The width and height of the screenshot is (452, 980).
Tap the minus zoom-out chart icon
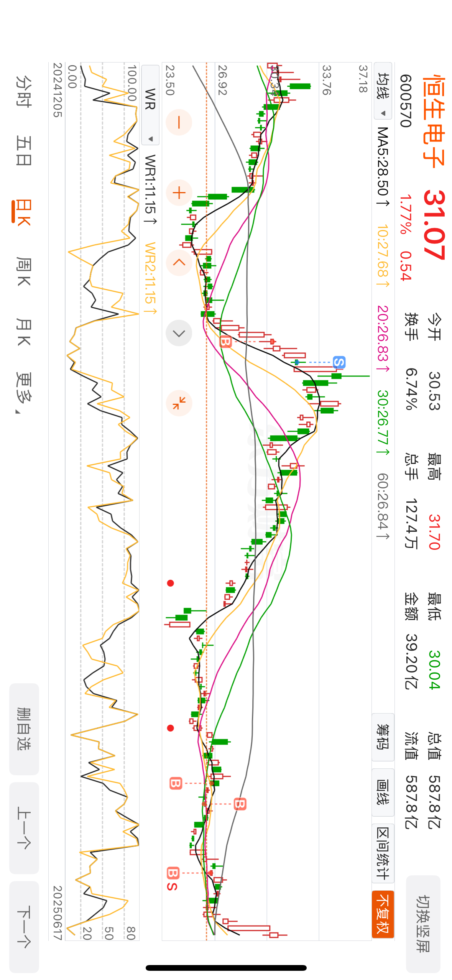pyautogui.click(x=179, y=122)
